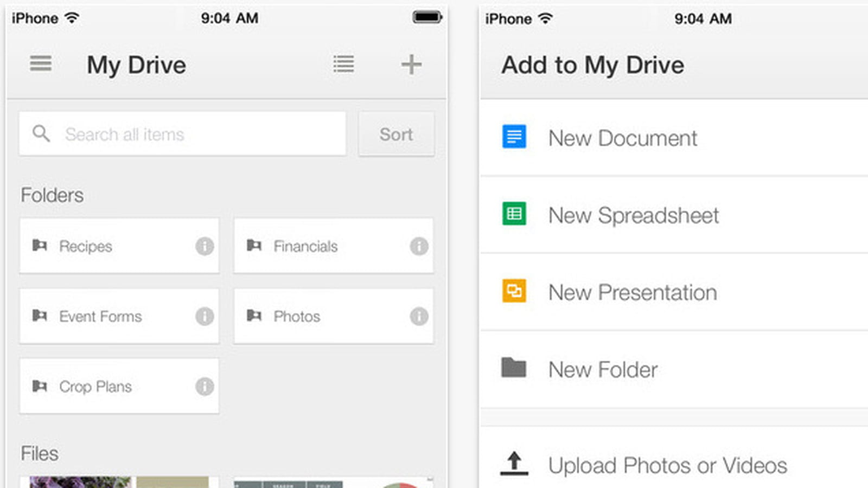Open the purple flower photo thumbnail
Screen dimensions: 868x488
coord(80,482)
